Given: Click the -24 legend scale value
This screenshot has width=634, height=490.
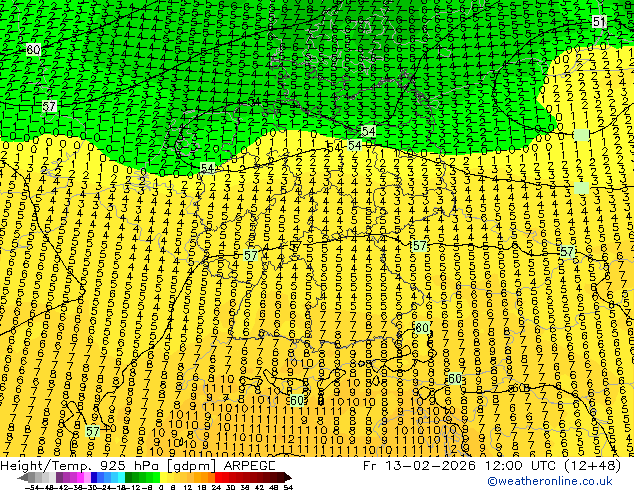Looking at the screenshot, I should [x=105, y=488].
